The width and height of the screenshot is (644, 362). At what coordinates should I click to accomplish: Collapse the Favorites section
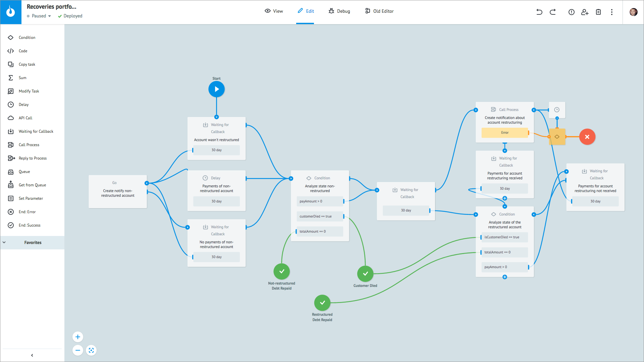click(4, 242)
